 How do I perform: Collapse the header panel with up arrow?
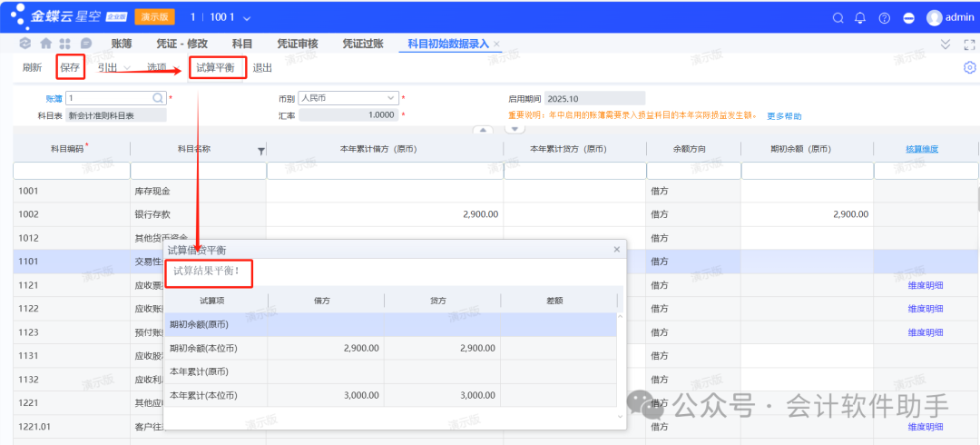[x=484, y=130]
